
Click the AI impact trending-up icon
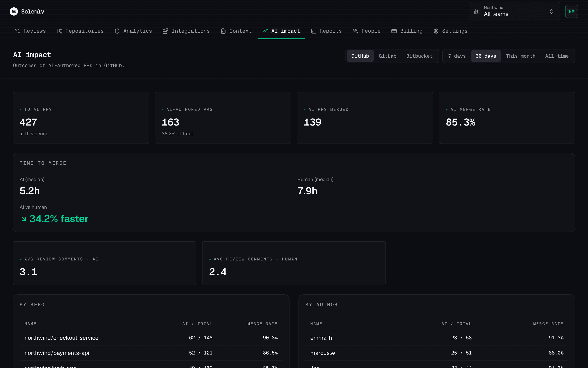265,31
